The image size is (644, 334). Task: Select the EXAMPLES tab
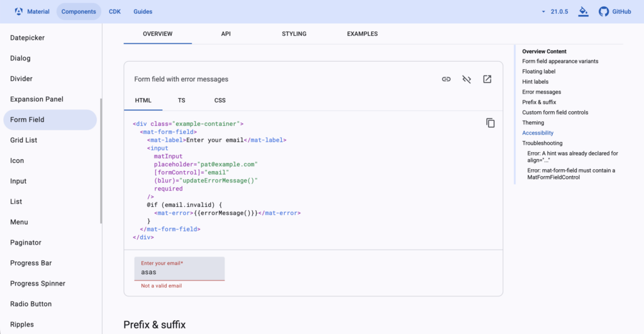362,34
